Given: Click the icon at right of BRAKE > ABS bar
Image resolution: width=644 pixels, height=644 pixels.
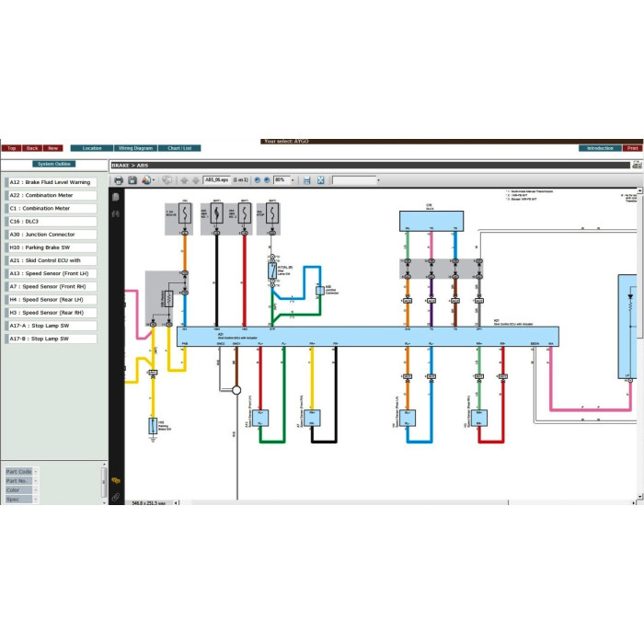Looking at the screenshot, I should (x=637, y=165).
